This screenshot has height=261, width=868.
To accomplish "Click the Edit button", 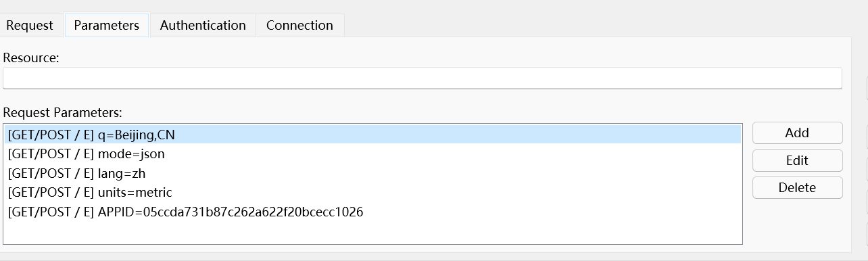I will click(x=797, y=160).
